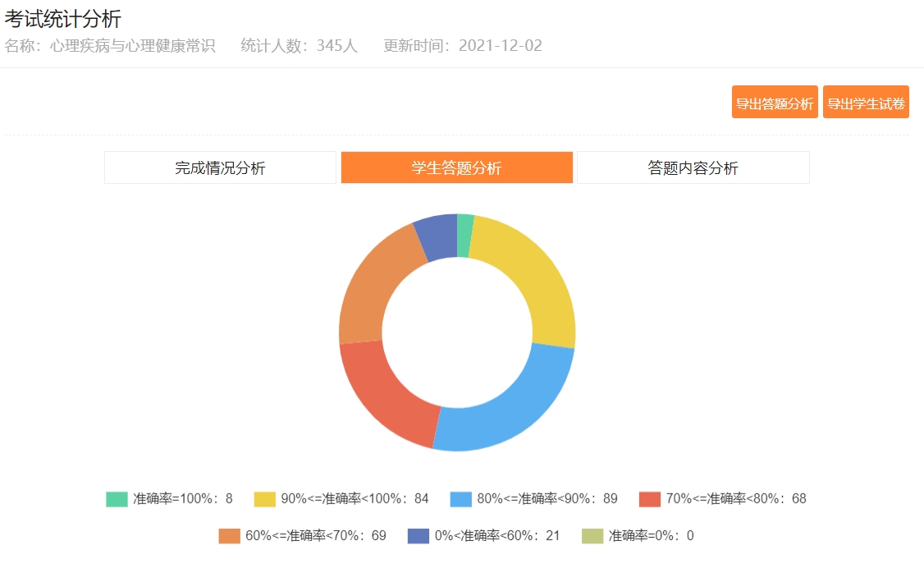Click legend text 60%<=准确率<70%: 69

pyautogui.click(x=316, y=536)
